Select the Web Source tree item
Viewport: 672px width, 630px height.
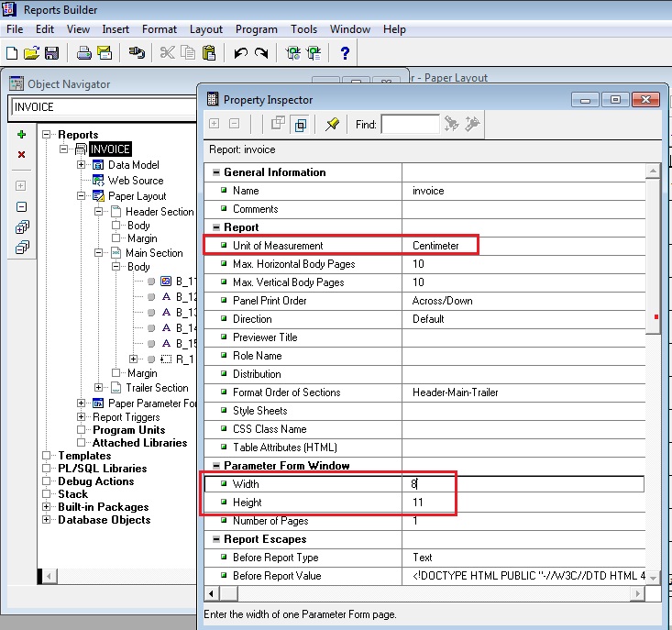(x=135, y=181)
